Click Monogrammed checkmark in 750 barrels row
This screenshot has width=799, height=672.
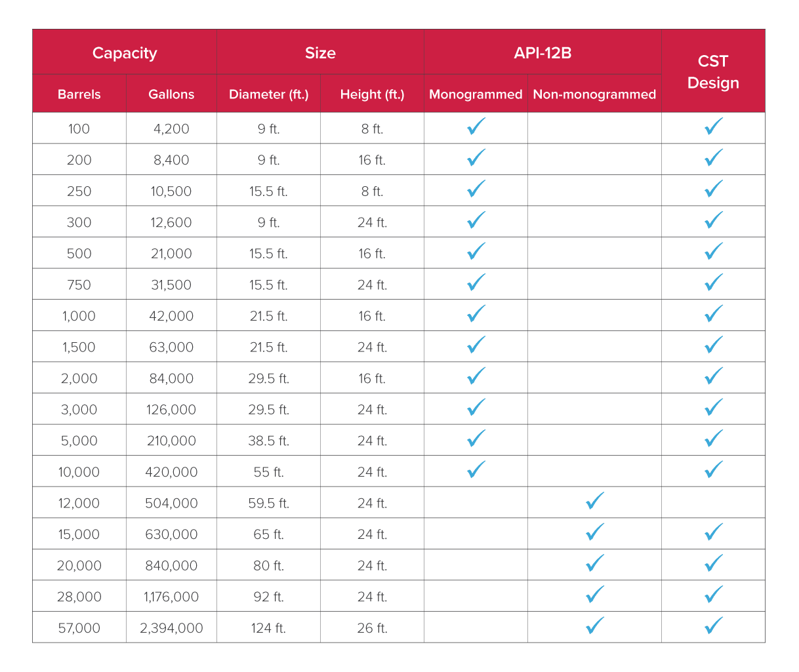coord(476,283)
